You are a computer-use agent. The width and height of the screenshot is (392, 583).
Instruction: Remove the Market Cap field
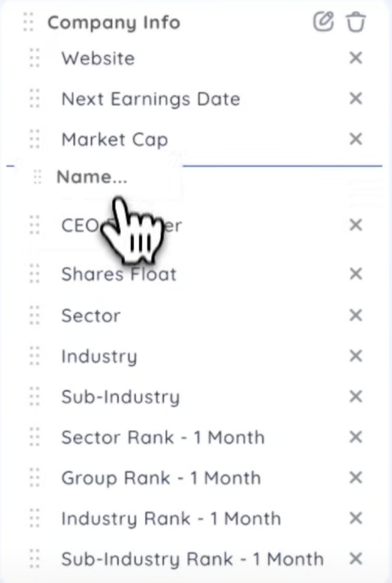pos(356,139)
